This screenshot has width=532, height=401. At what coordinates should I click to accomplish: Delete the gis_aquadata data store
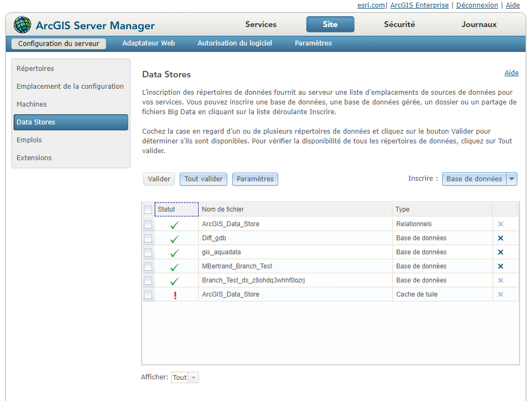click(501, 252)
